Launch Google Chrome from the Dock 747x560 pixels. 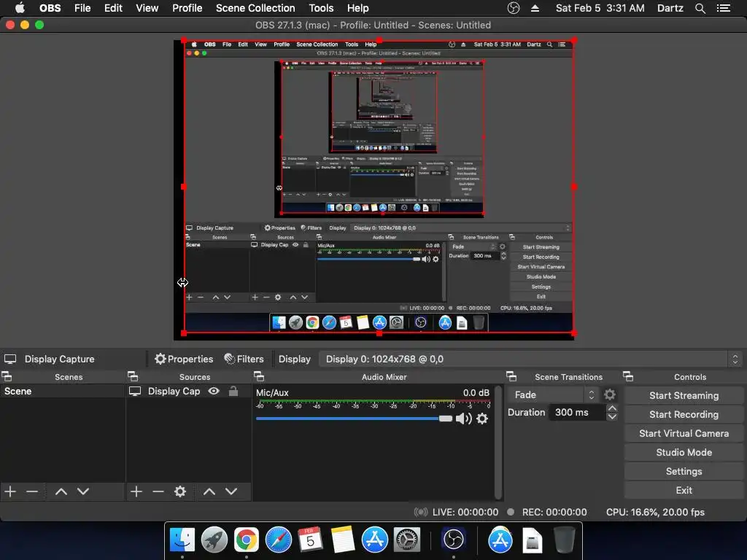[247, 540]
